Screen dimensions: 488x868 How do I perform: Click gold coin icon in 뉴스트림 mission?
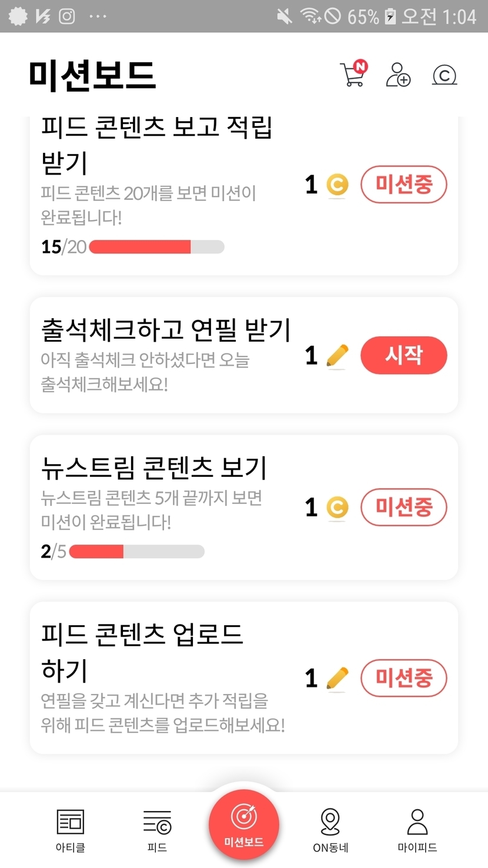click(x=337, y=508)
